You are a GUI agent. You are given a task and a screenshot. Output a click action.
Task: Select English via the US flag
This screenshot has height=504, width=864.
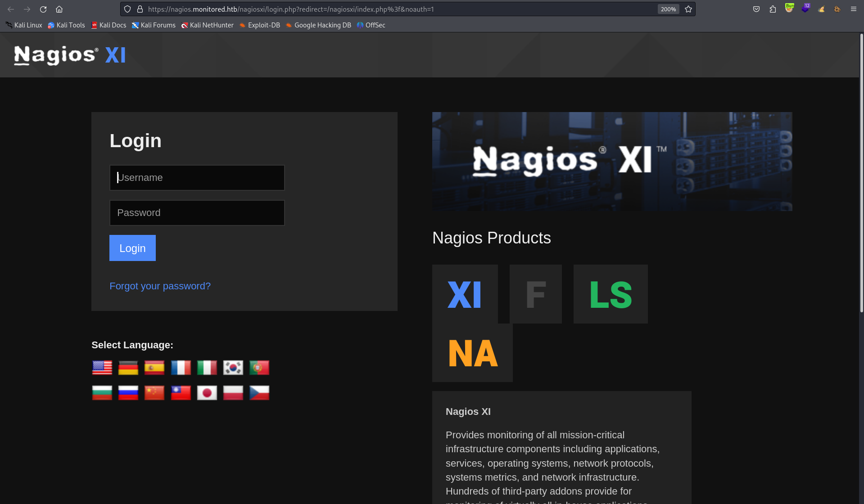pos(102,368)
